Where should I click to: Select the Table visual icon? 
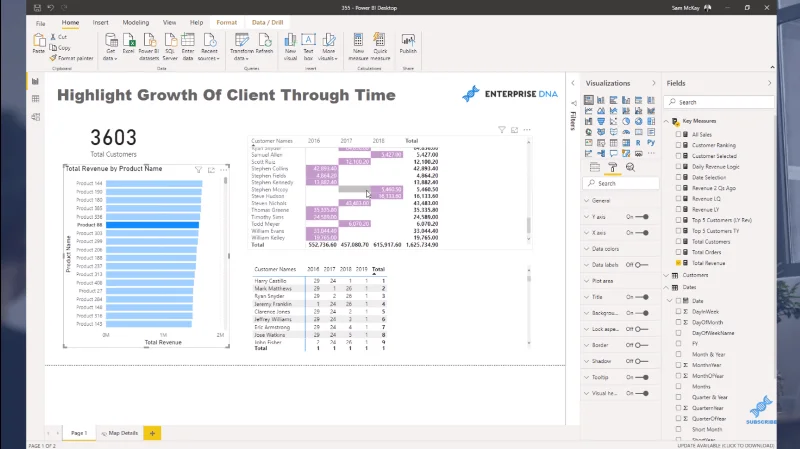tap(613, 143)
